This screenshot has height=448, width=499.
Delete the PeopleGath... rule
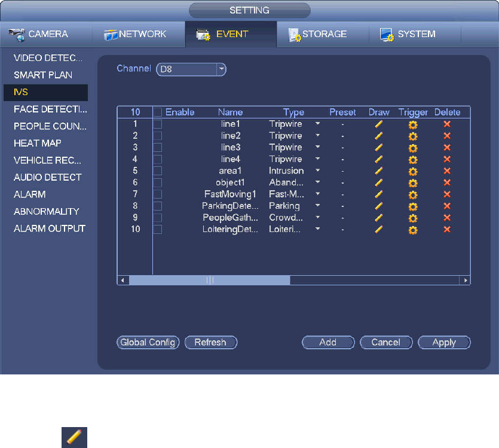447,218
